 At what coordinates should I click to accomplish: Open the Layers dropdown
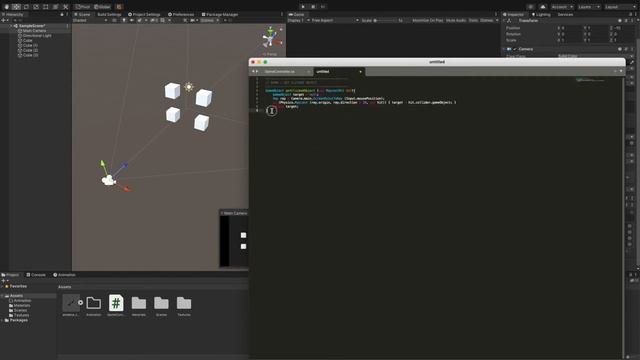click(589, 7)
